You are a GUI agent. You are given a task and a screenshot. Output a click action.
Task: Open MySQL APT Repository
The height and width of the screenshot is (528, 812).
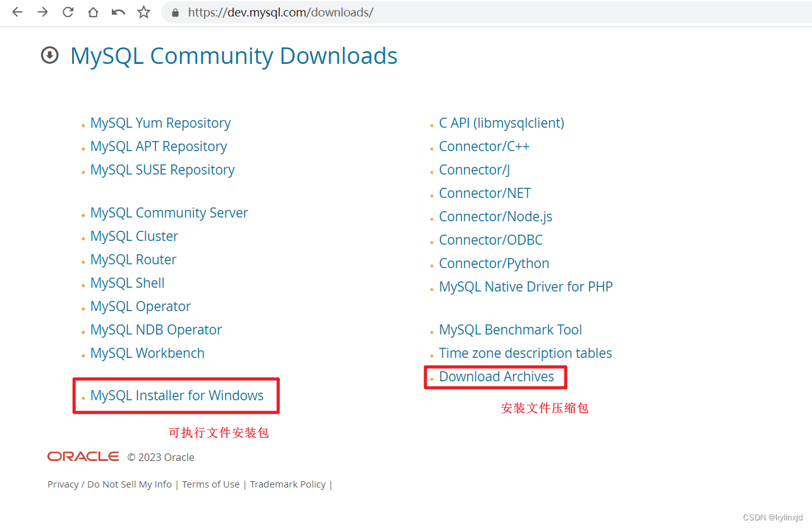pos(159,146)
